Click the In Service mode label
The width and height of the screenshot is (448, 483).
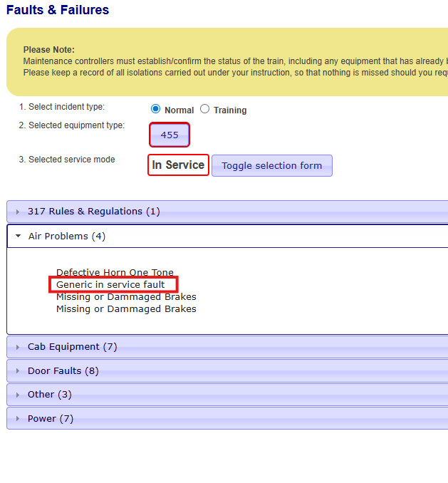coord(178,165)
